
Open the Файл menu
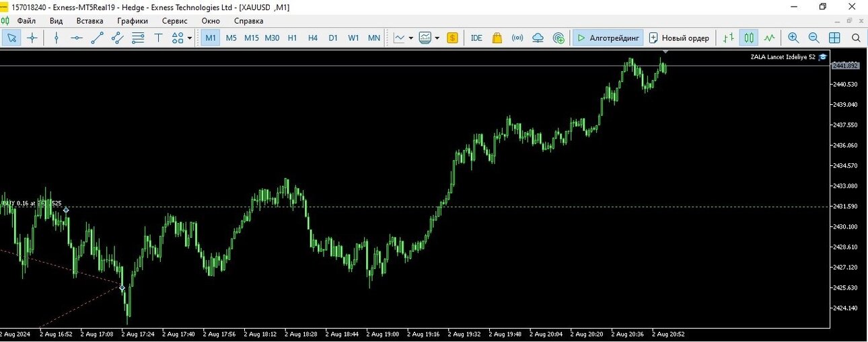click(27, 21)
